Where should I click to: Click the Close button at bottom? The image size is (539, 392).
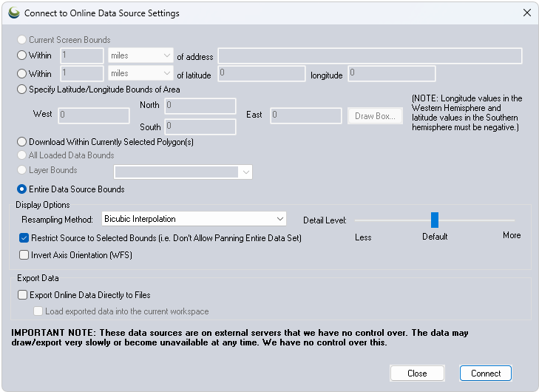click(417, 374)
